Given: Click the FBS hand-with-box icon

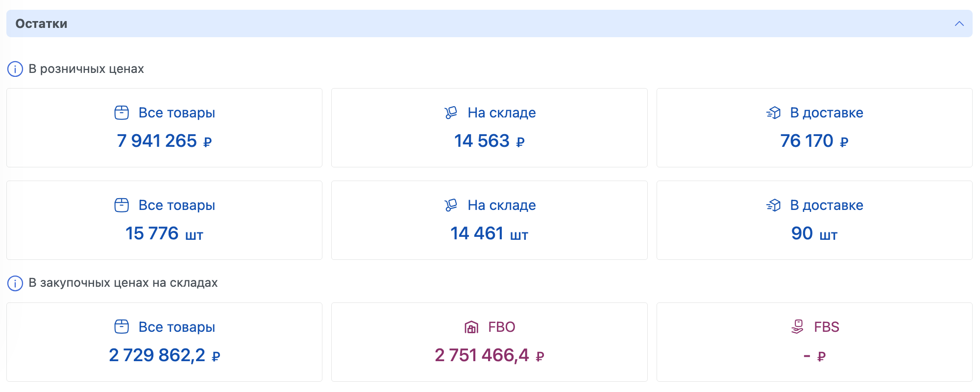Looking at the screenshot, I should pyautogui.click(x=797, y=326).
